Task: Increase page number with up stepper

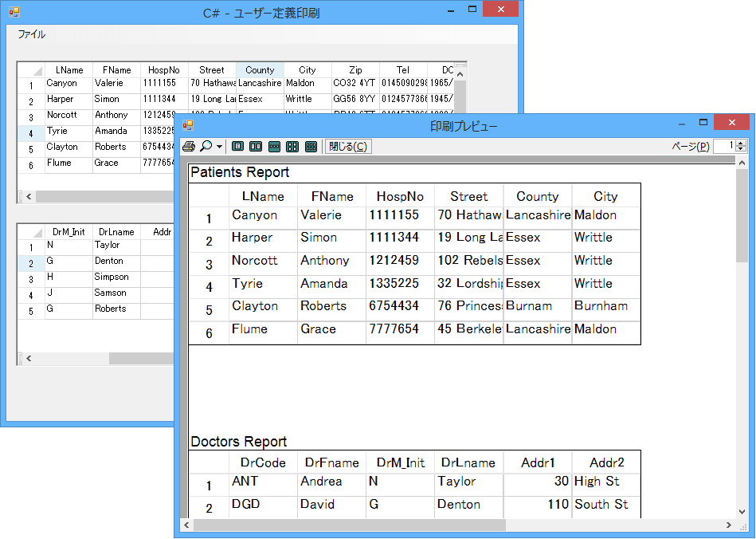Action: pos(741,143)
